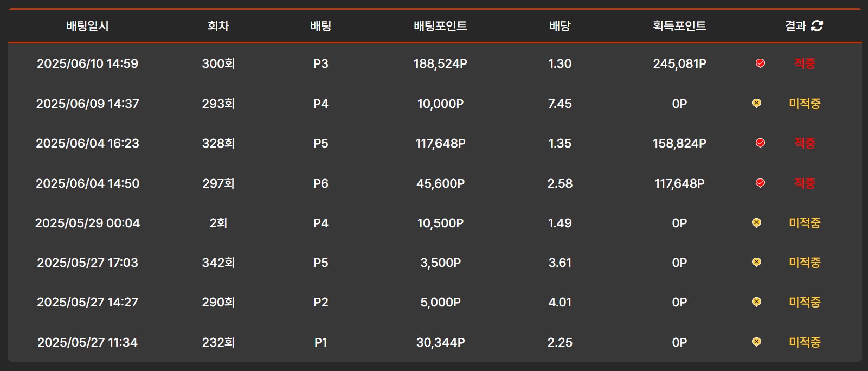Click the P1 bet in 232회 row
Screen dimensions: 868x371
[x=320, y=342]
